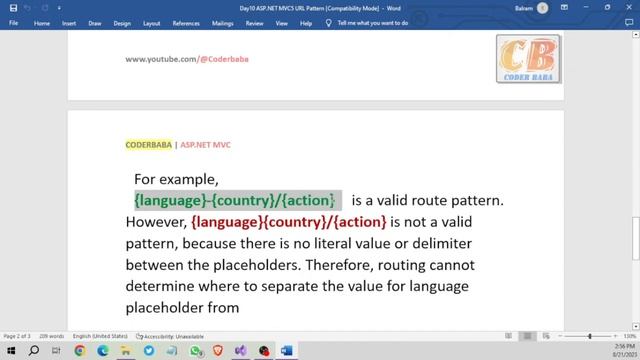Viewport: 640px width, 360px height.
Task: Click the taskbar Search icon
Action: (x=34, y=351)
